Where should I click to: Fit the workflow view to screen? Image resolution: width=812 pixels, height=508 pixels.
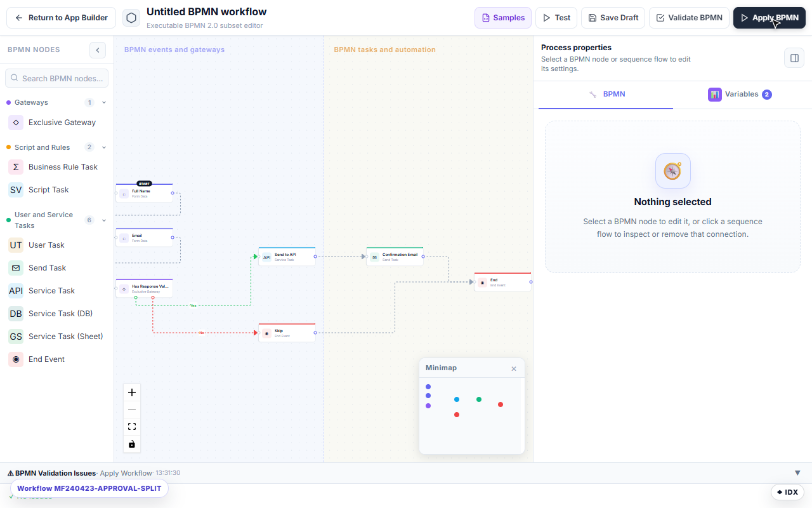tap(132, 427)
